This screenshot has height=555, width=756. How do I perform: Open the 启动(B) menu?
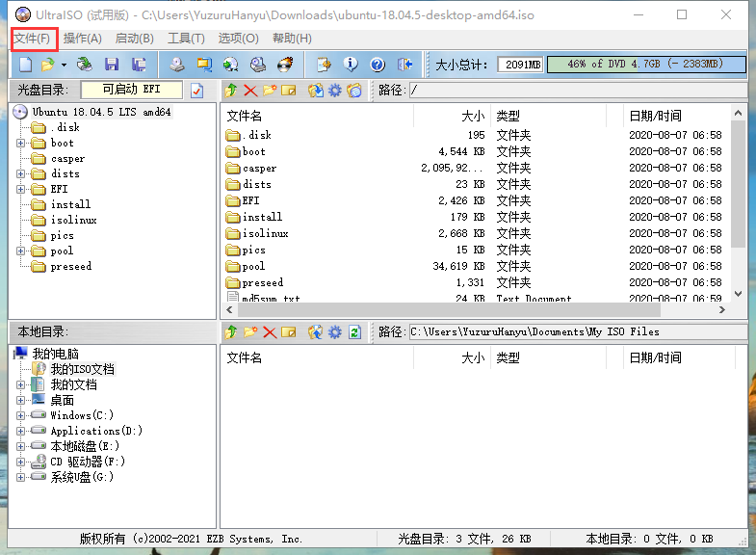tap(135, 39)
